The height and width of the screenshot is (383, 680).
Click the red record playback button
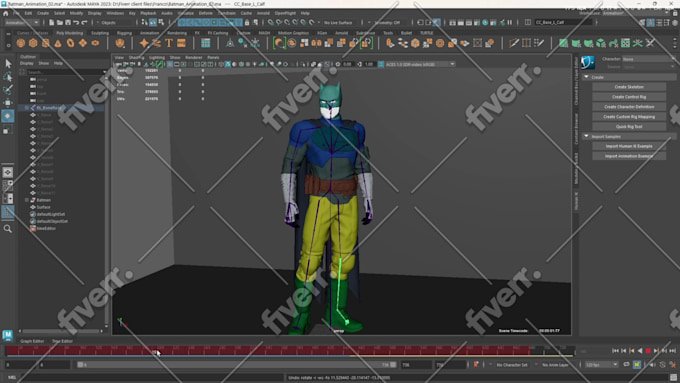pos(648,350)
